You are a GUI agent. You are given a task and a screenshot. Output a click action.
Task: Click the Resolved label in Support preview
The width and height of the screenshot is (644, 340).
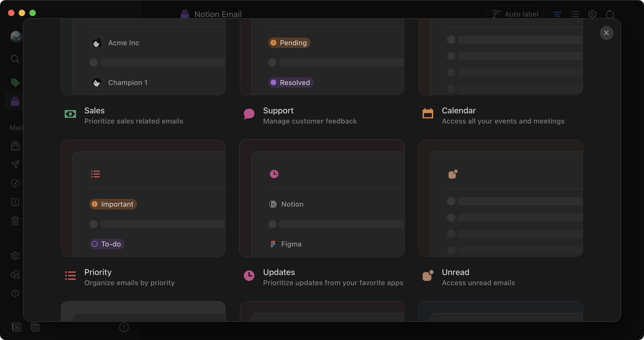pos(291,83)
